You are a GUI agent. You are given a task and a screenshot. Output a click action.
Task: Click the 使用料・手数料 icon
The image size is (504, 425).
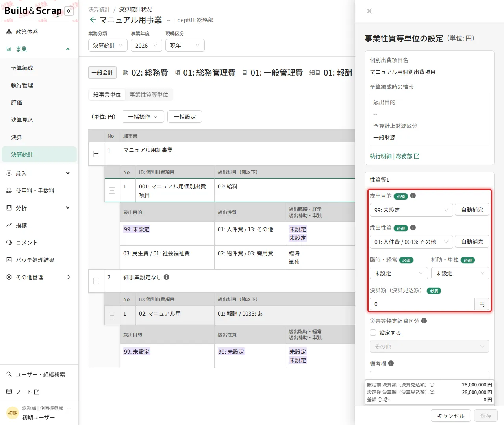pos(9,191)
